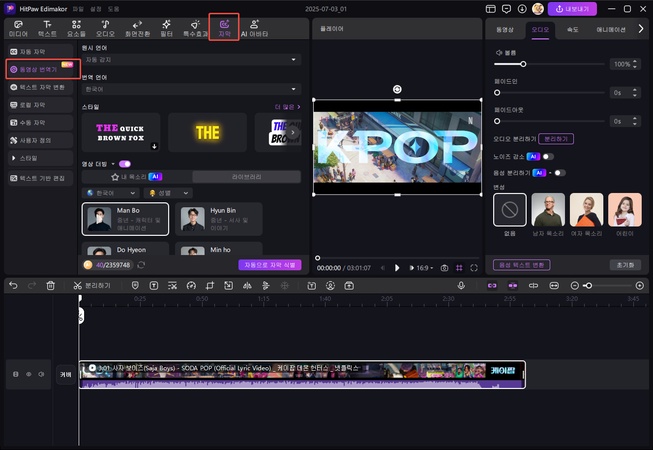
Task: Click the zoom out minus timeline icon
Action: tap(575, 286)
